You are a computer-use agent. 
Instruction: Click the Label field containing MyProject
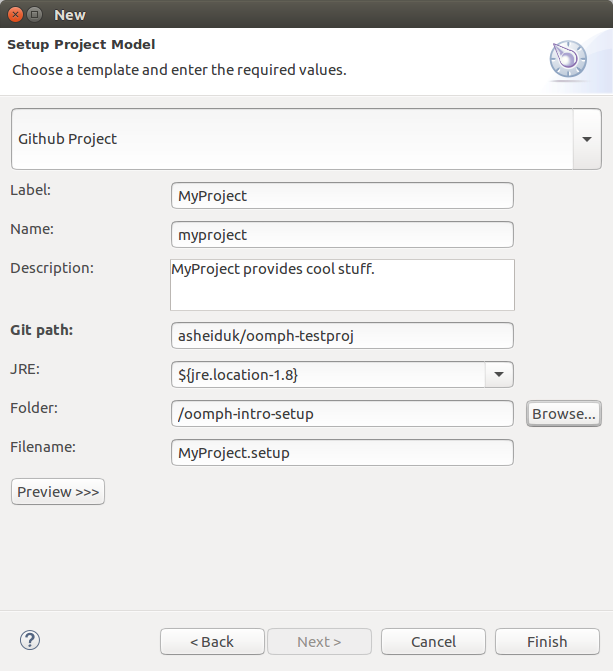click(342, 196)
